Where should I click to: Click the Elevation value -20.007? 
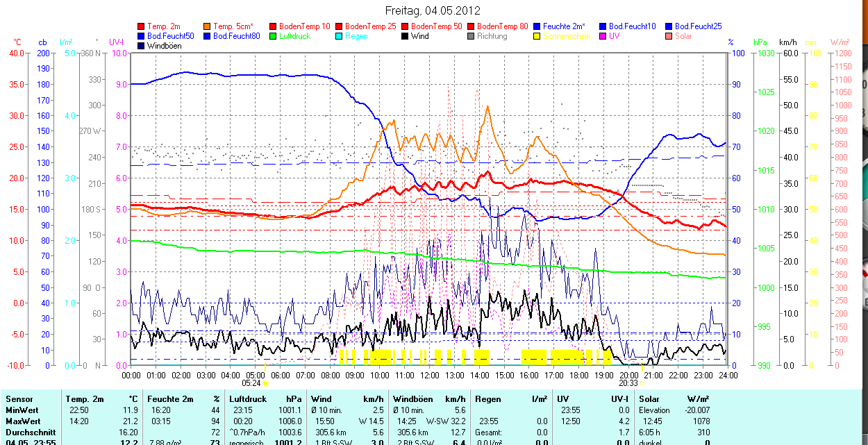(696, 410)
